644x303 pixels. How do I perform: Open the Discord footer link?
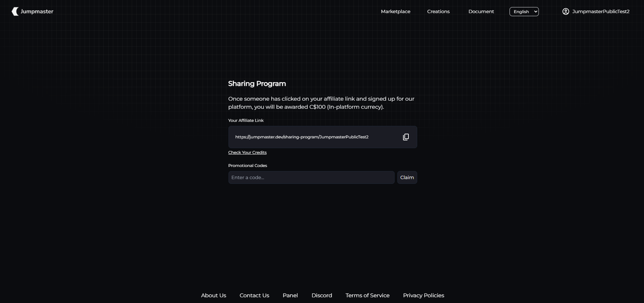tap(321, 295)
